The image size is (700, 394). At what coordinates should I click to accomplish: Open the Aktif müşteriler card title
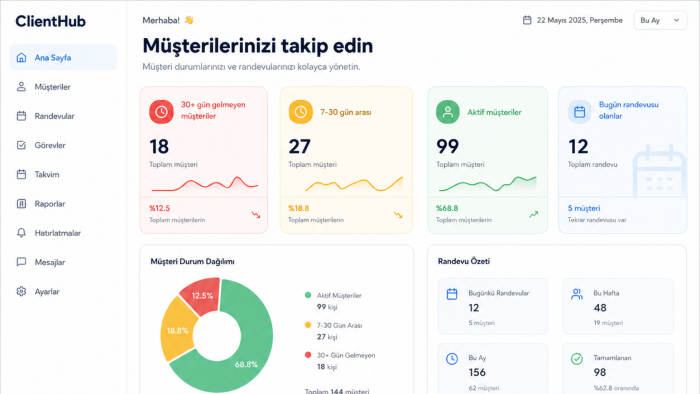pos(494,112)
